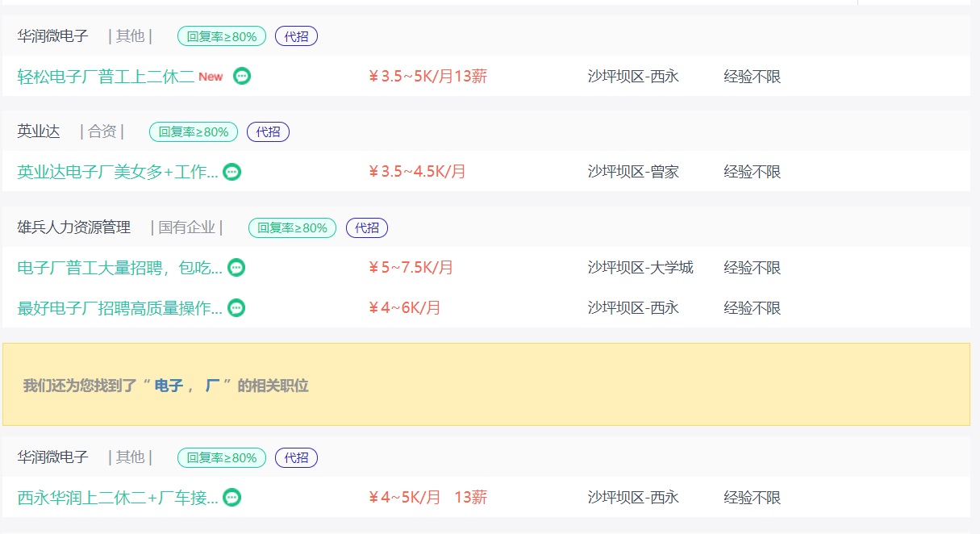Click salary ￥5~7.5K/月 of 大学城 job

411,268
